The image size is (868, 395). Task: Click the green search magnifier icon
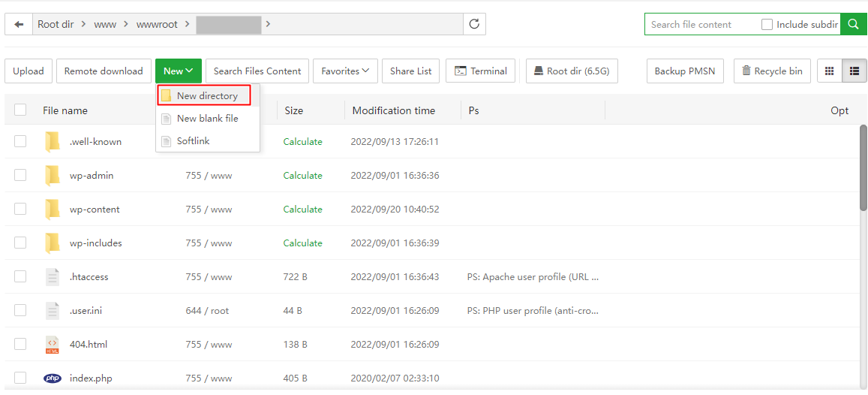click(x=853, y=24)
